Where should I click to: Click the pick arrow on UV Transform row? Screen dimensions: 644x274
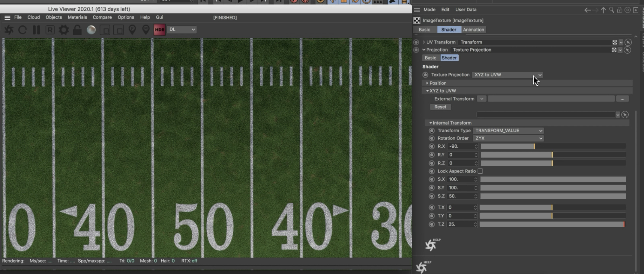[628, 42]
